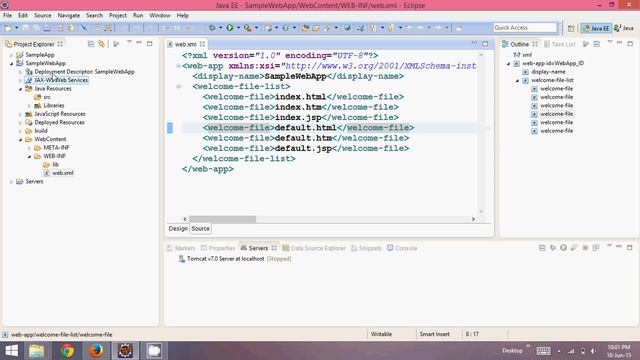Click Publish to server icon in Servers view
The width and height of the screenshot is (640, 360).
596,248
